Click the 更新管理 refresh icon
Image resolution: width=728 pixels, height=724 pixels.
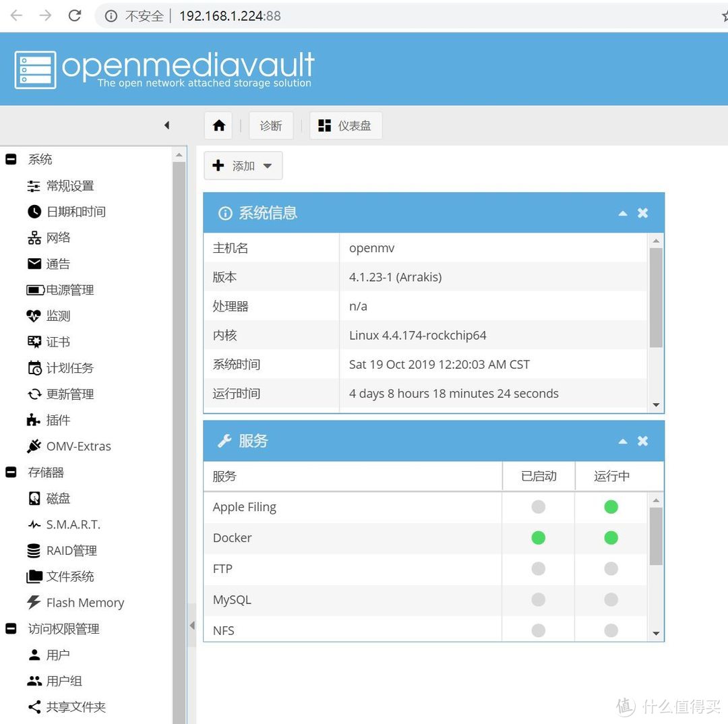(34, 394)
